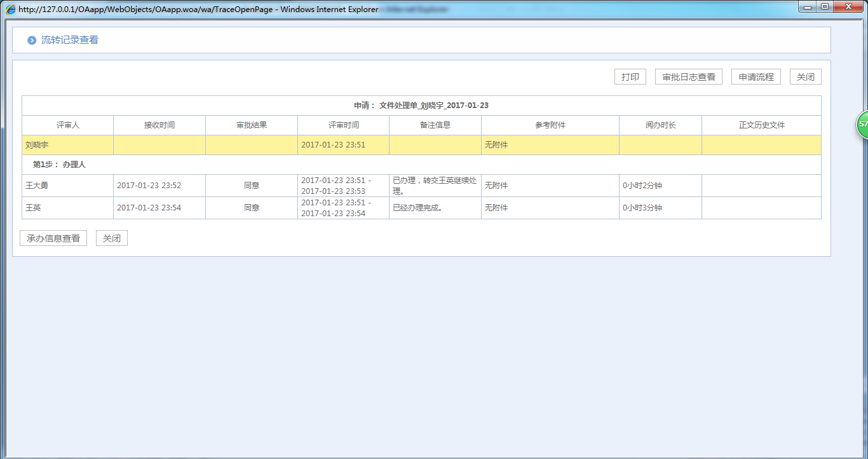Click the blue arrow icon beside 流转记录查看

[32, 41]
